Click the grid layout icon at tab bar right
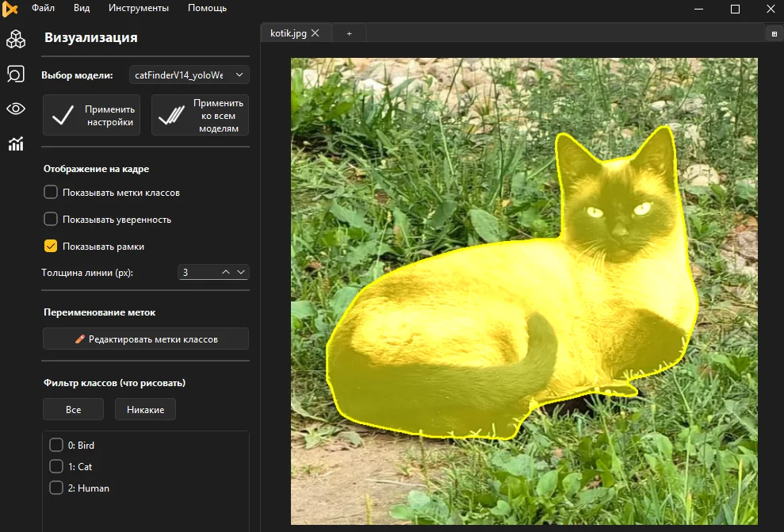Viewport: 784px width, 532px height. tap(774, 34)
